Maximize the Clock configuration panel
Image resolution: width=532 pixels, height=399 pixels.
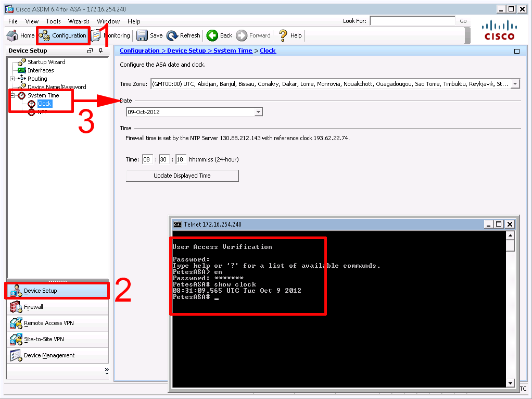pyautogui.click(x=517, y=51)
